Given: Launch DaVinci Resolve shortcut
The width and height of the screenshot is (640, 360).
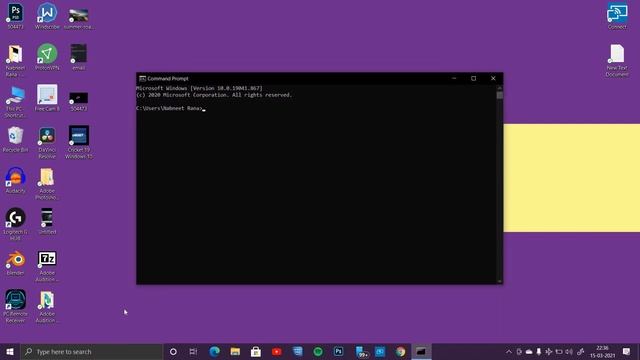Looking at the screenshot, I should tap(47, 142).
